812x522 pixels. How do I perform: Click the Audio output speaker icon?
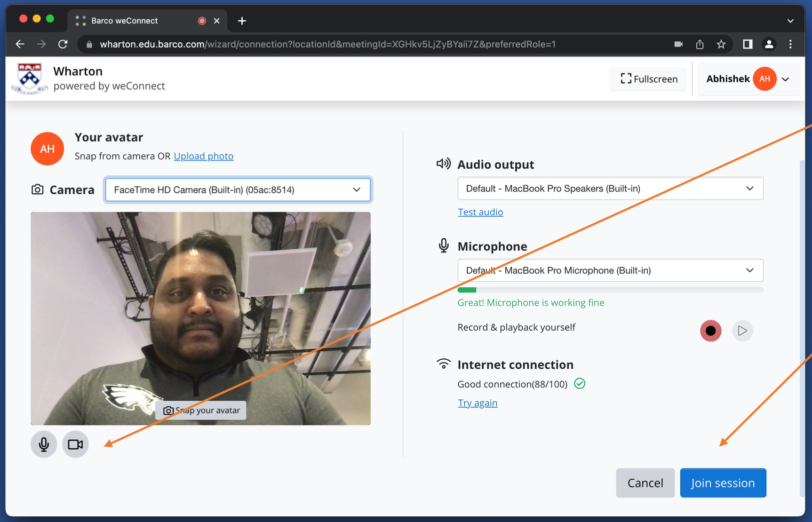(443, 164)
